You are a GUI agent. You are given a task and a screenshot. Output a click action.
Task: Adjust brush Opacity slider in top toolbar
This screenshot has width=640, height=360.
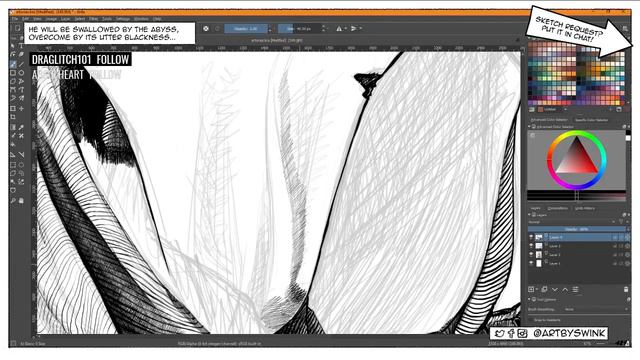pos(246,29)
